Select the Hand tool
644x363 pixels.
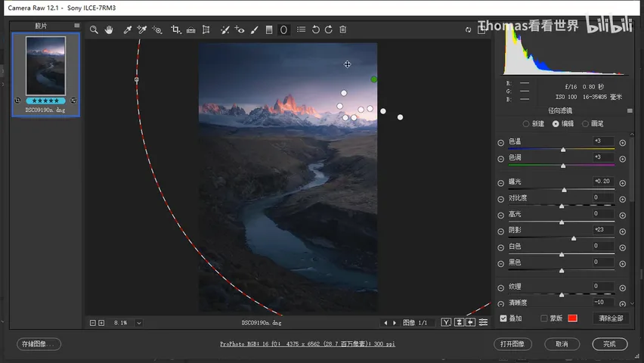coord(109,29)
